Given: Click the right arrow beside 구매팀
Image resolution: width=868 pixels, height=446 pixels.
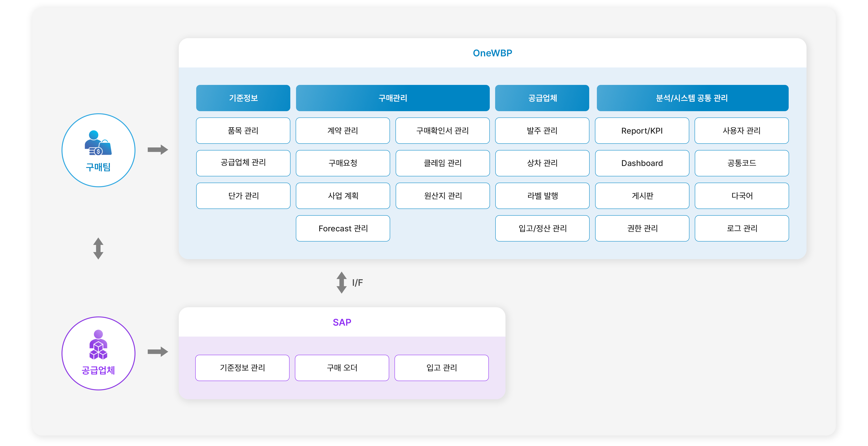Looking at the screenshot, I should click(158, 150).
